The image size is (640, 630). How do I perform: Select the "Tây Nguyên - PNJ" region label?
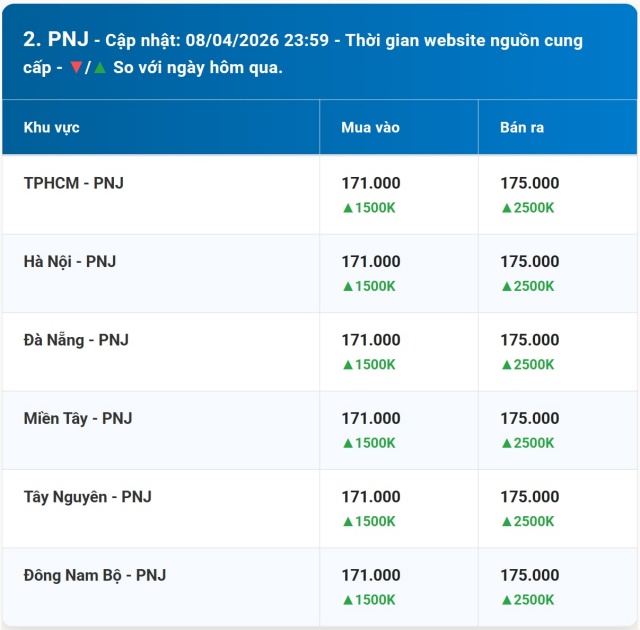coord(88,497)
